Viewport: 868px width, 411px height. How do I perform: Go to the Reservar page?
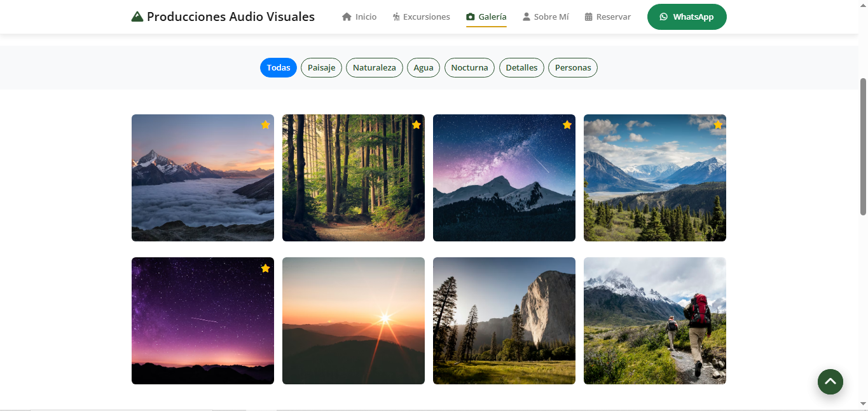coord(613,17)
